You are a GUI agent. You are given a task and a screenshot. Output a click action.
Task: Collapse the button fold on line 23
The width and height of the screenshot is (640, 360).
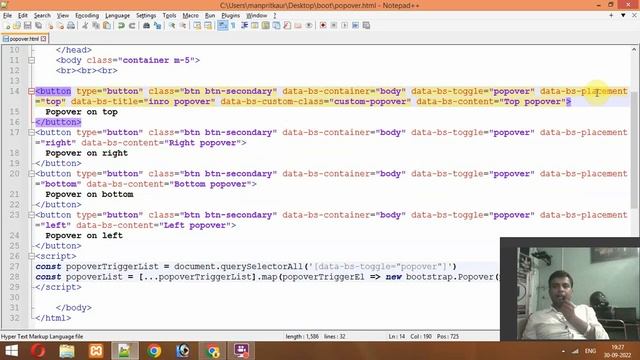point(31,215)
